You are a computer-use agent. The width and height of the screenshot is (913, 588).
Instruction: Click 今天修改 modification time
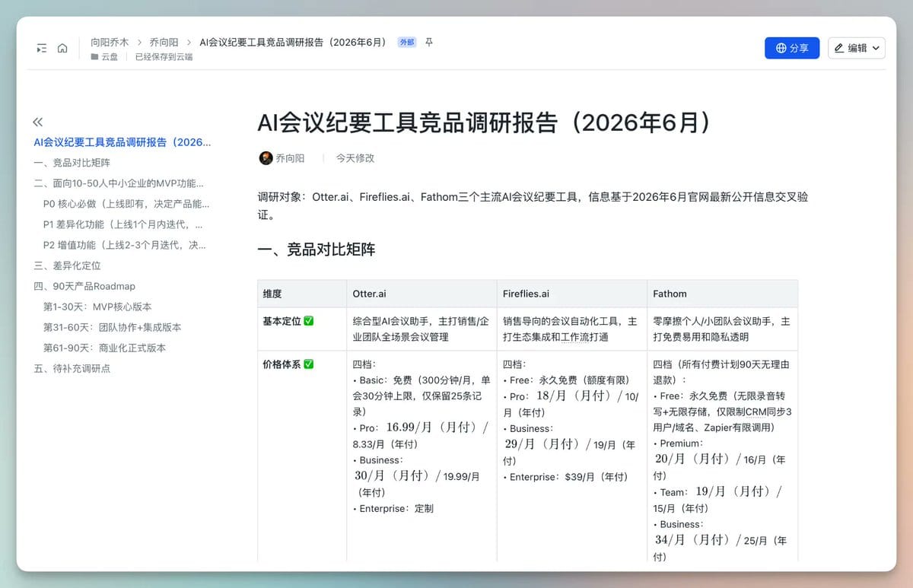[355, 158]
